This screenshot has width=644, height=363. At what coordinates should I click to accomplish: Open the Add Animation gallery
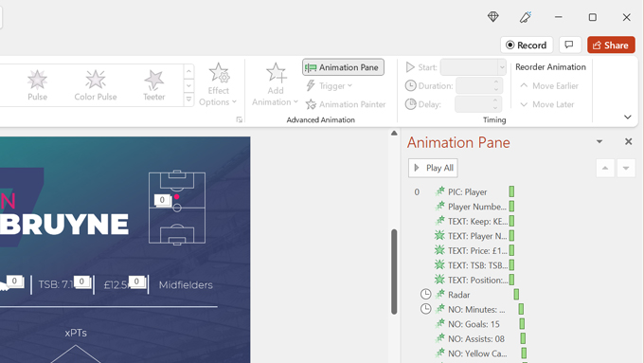[x=276, y=84]
